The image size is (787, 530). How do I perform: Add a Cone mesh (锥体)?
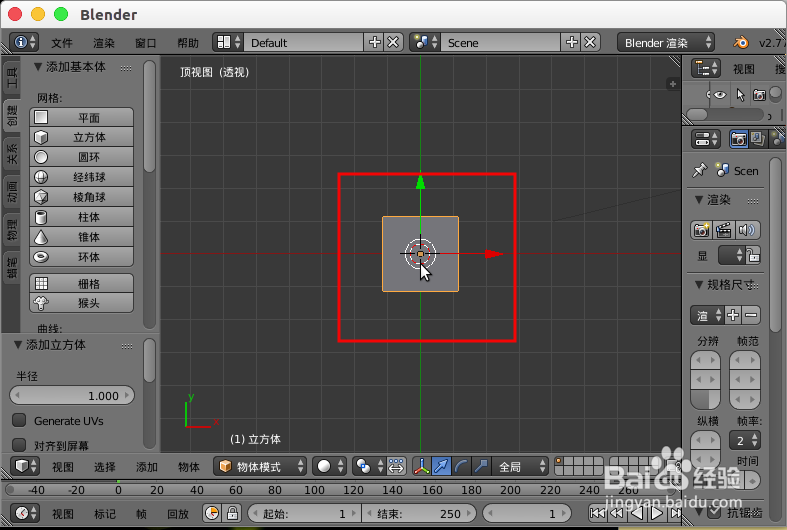pyautogui.click(x=82, y=237)
